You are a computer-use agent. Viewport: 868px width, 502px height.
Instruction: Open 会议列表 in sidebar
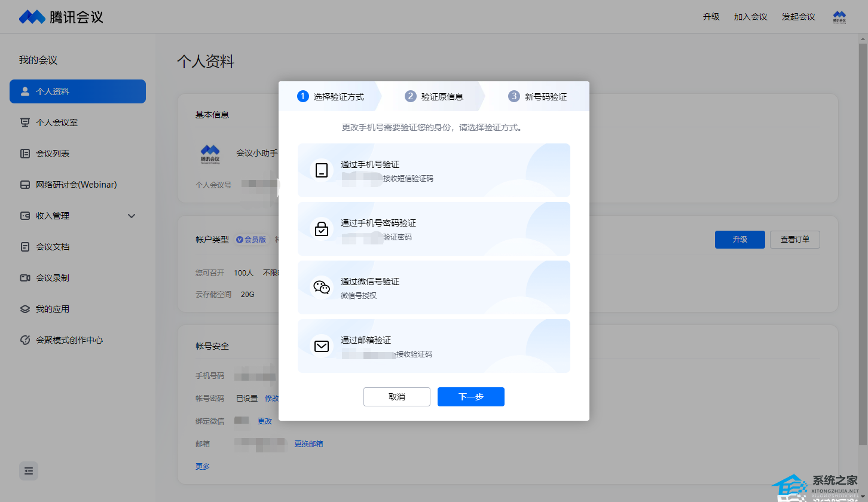coord(53,154)
